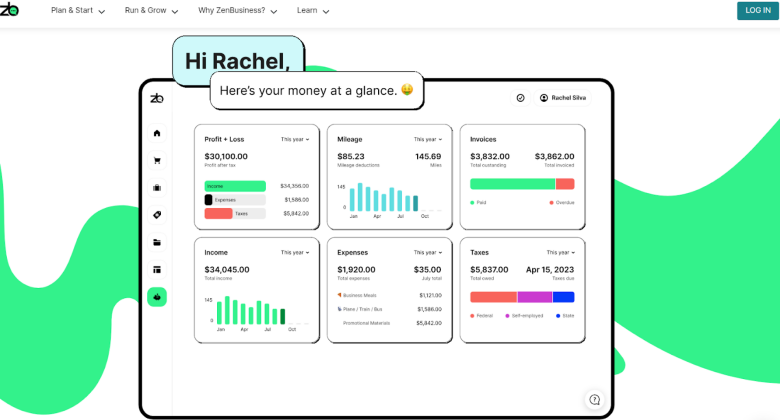Click the red Taxes bar in Profit + Loss

click(x=218, y=213)
